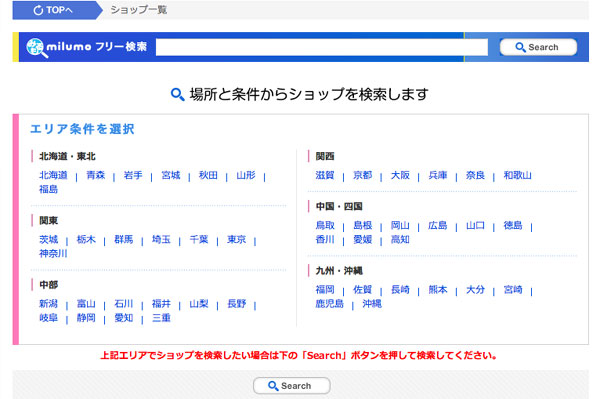600x399 pixels.
Task: Click the 山口 link
Action: [x=475, y=225]
